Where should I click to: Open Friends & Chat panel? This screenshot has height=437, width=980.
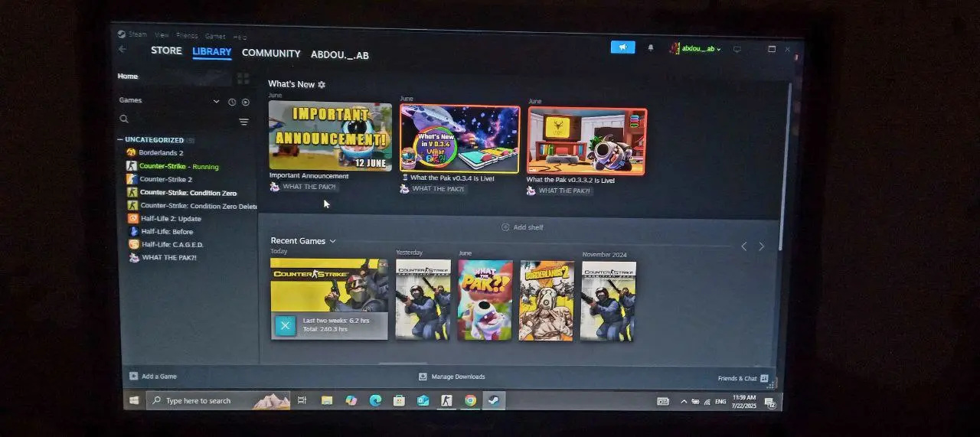pos(743,378)
